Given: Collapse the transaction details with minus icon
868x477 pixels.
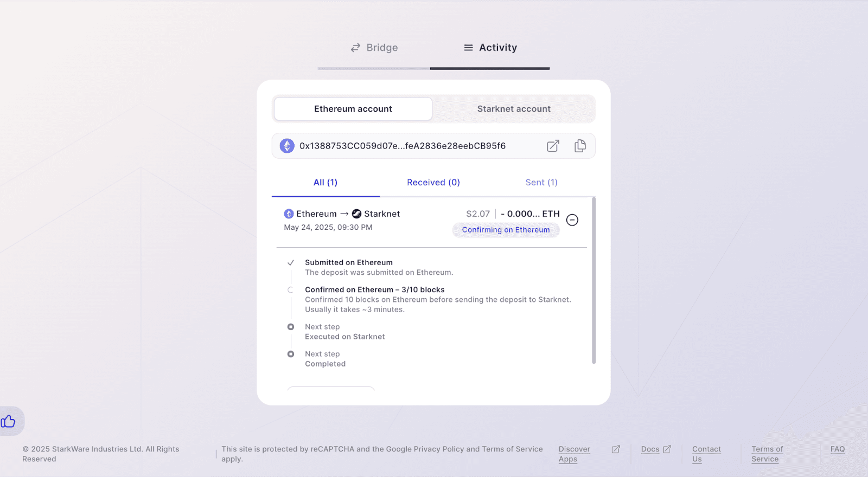Looking at the screenshot, I should (572, 220).
